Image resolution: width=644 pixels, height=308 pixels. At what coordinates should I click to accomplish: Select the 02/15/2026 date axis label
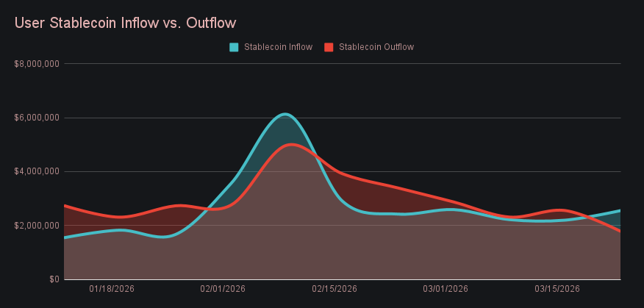point(334,289)
